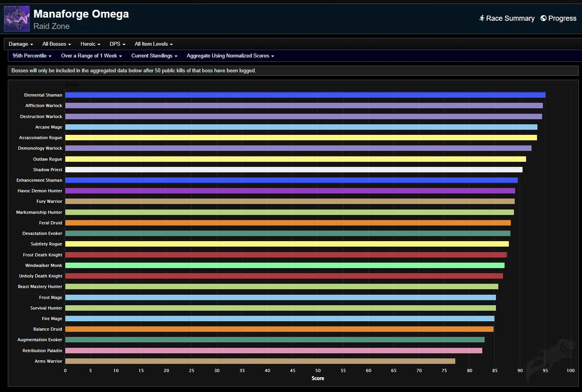The image size is (582, 392).
Task: Select the Arcane Mage axis label
Action: [48, 127]
